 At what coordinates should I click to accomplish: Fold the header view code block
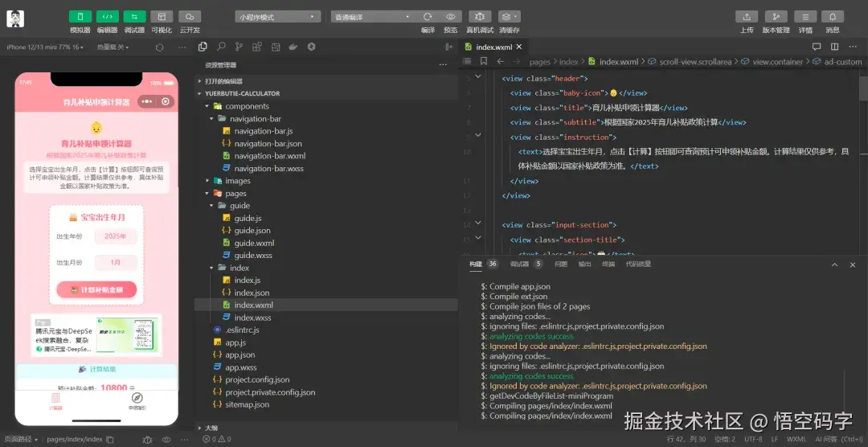tap(478, 76)
